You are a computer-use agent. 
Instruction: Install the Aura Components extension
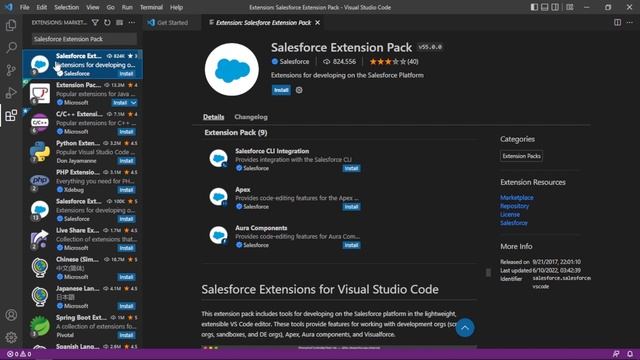351,245
